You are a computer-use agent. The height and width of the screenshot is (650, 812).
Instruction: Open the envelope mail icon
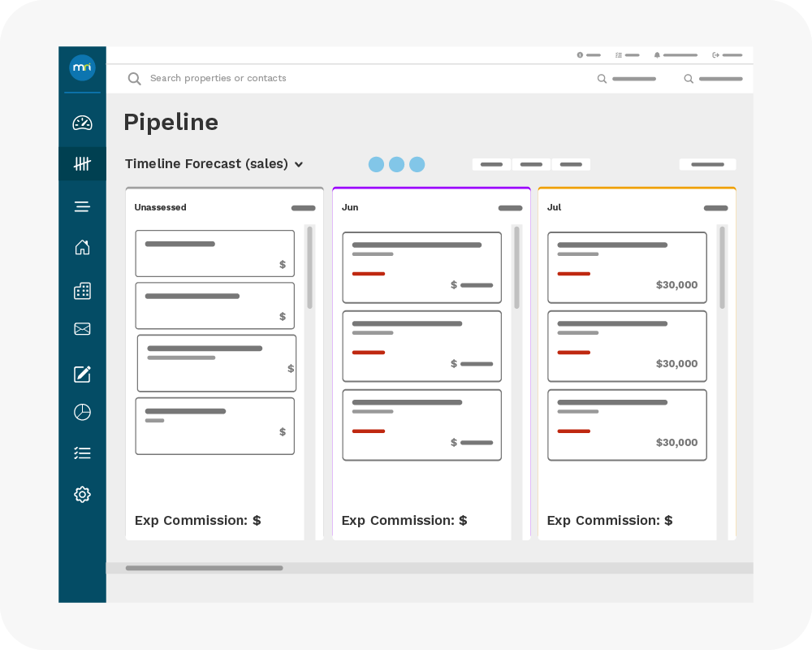[x=82, y=329]
